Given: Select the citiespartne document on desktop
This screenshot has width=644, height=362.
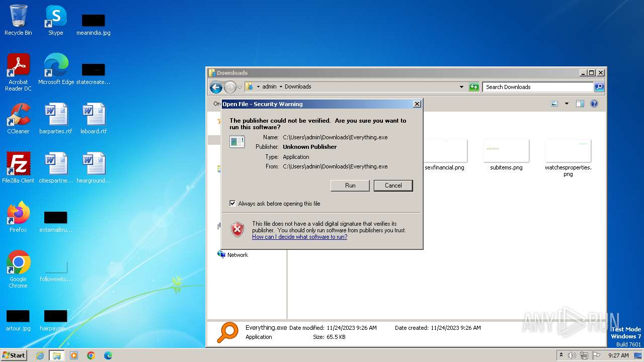Looking at the screenshot, I should pos(56,167).
